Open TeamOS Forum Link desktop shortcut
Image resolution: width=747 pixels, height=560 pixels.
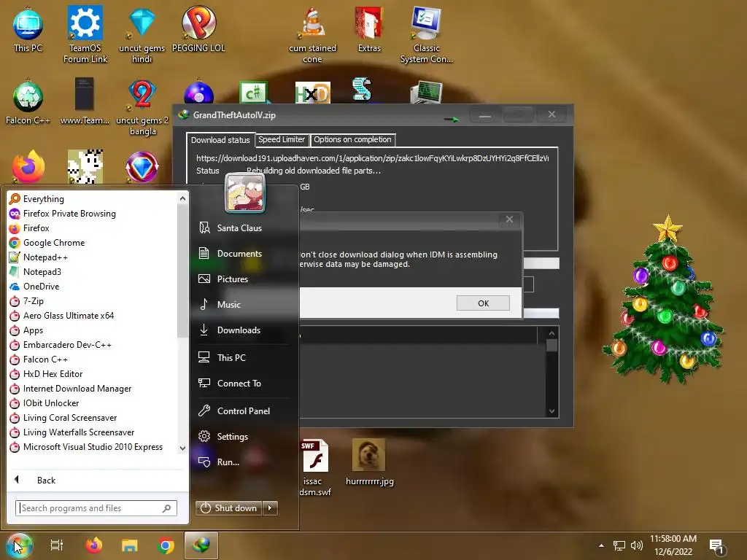pos(85,34)
